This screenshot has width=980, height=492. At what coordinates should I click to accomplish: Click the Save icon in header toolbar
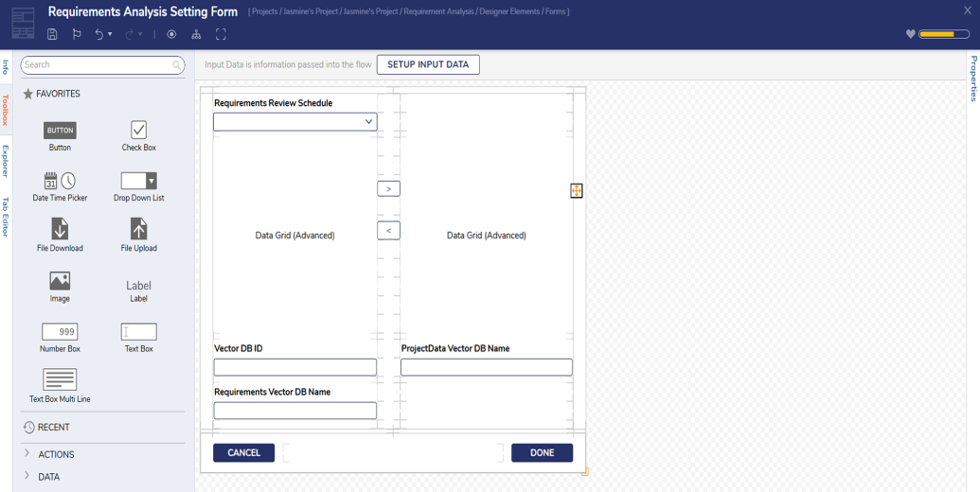pos(52,34)
